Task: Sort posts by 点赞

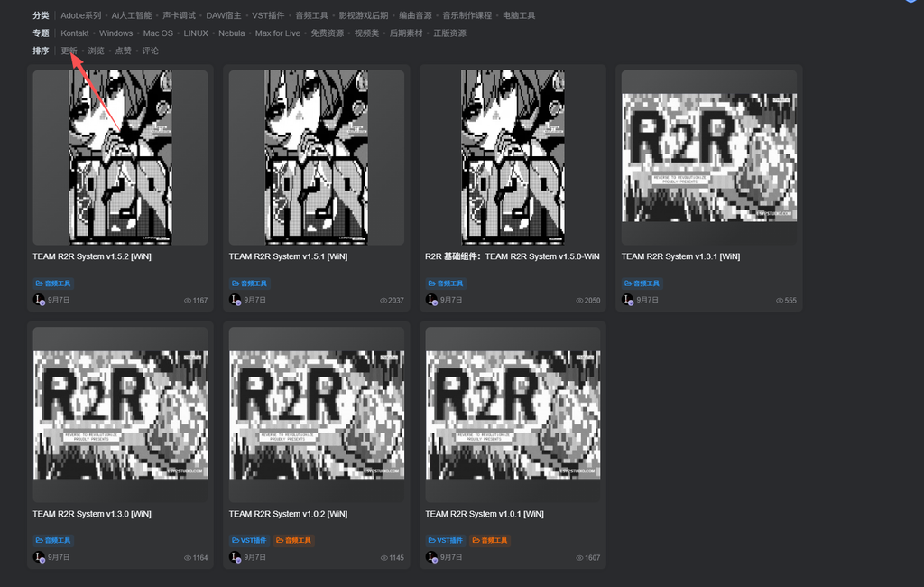Action: [123, 51]
